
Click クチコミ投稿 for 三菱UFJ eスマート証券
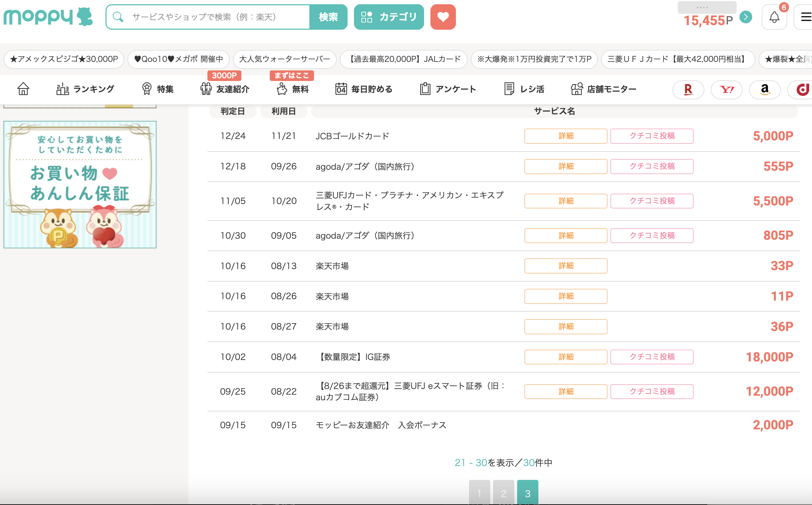652,391
